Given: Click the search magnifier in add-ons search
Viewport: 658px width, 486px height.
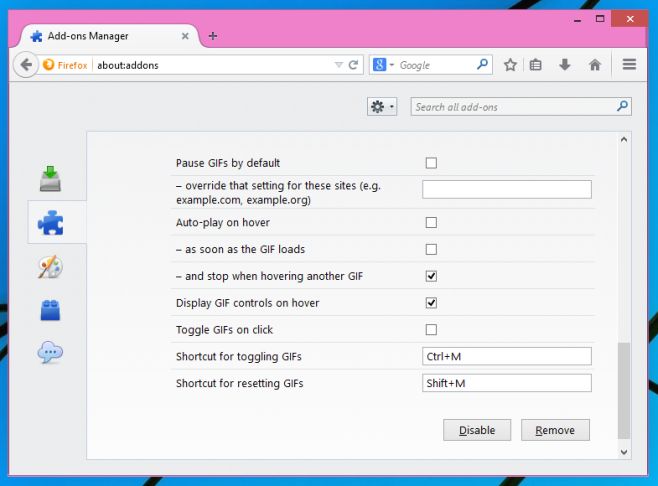Looking at the screenshot, I should 622,106.
